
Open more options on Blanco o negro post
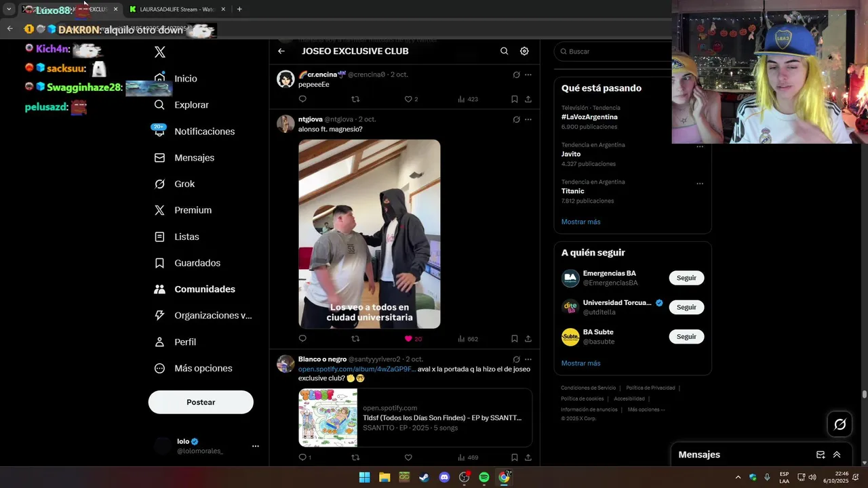click(528, 359)
